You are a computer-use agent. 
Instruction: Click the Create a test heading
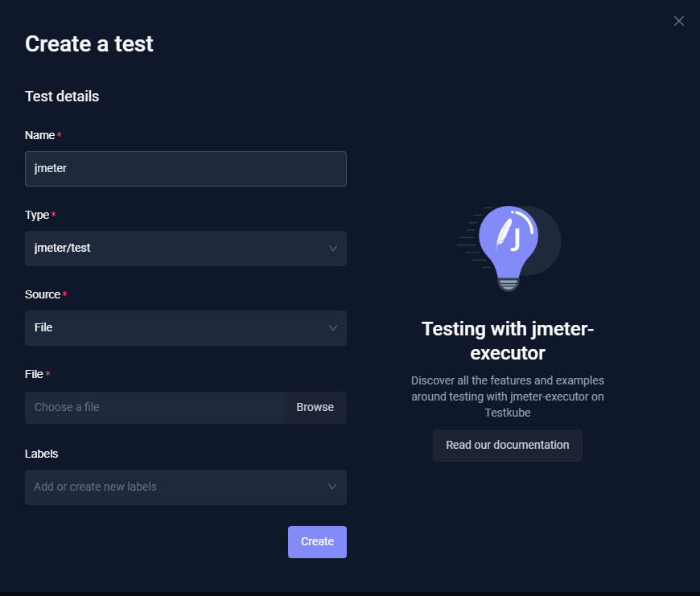89,44
